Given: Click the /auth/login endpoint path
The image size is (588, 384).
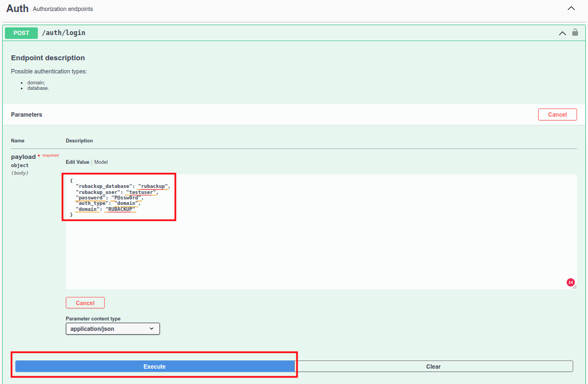Looking at the screenshot, I should 64,33.
